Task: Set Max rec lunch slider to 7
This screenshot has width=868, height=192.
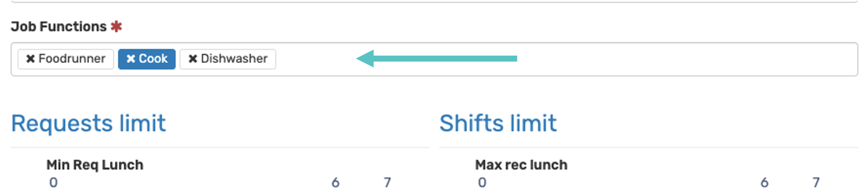Action: (816, 183)
